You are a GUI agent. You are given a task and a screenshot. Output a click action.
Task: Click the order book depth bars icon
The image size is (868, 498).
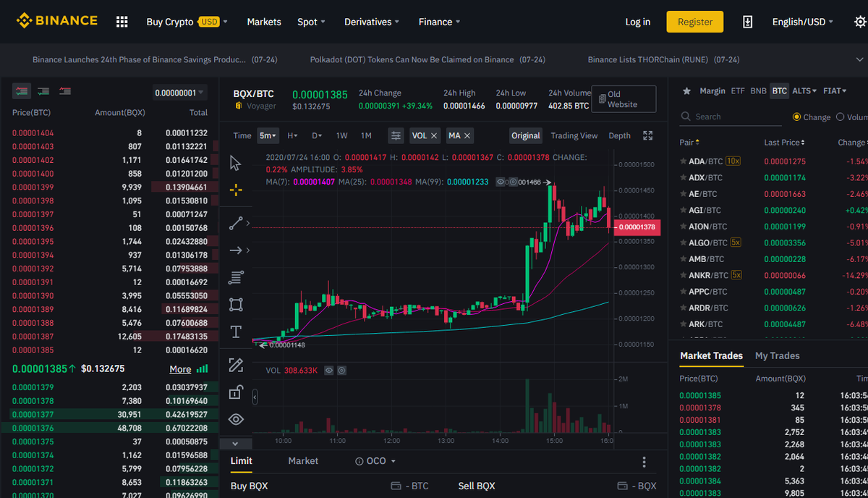click(203, 369)
